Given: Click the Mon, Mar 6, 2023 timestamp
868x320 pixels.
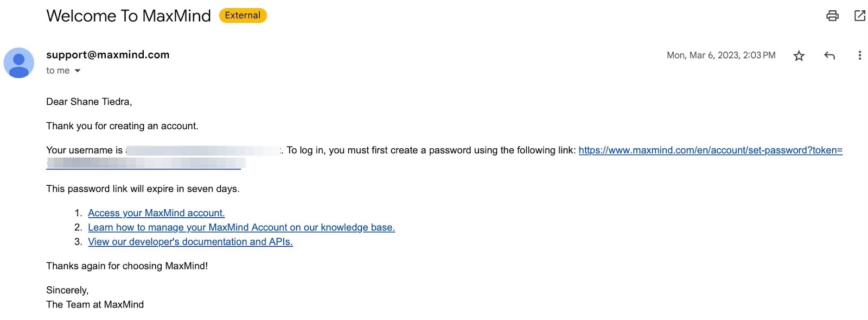Looking at the screenshot, I should (720, 55).
